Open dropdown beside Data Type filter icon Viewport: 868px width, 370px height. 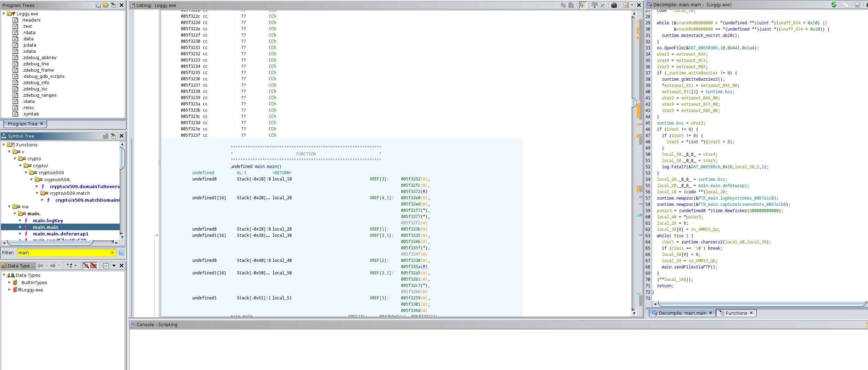(75, 266)
